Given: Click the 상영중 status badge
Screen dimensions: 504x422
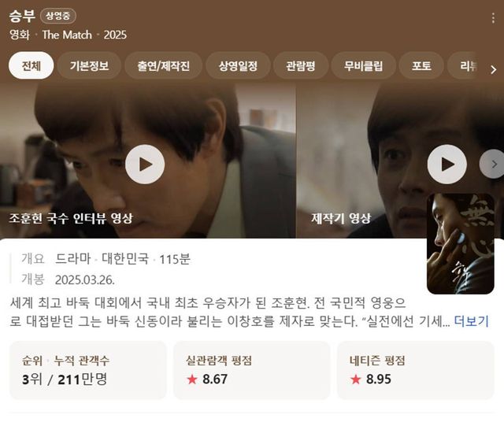Looking at the screenshot, I should [58, 16].
